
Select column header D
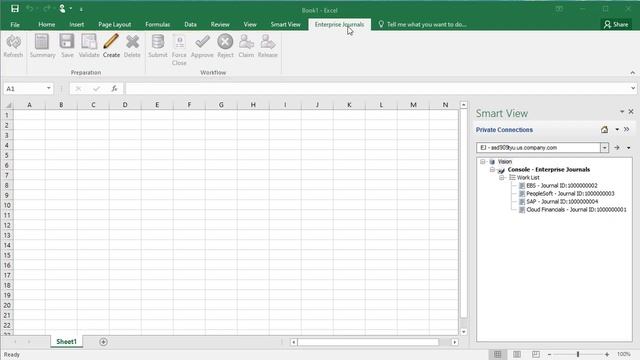(125, 105)
